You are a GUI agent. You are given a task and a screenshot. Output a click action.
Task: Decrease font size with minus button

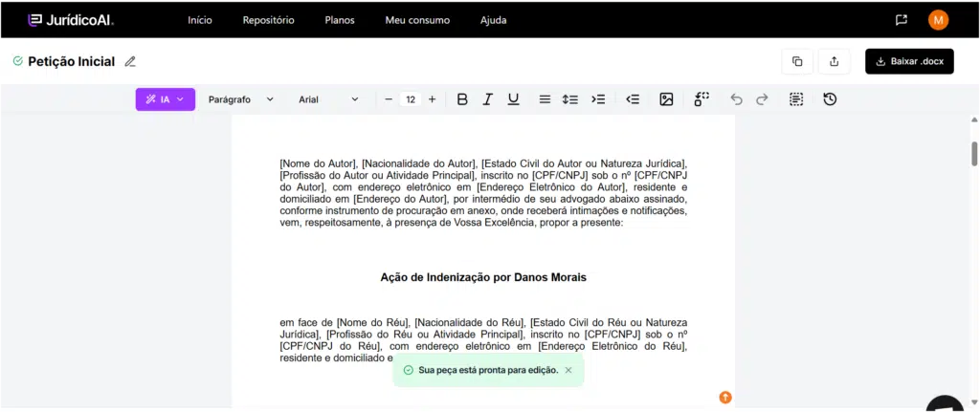[x=389, y=99]
